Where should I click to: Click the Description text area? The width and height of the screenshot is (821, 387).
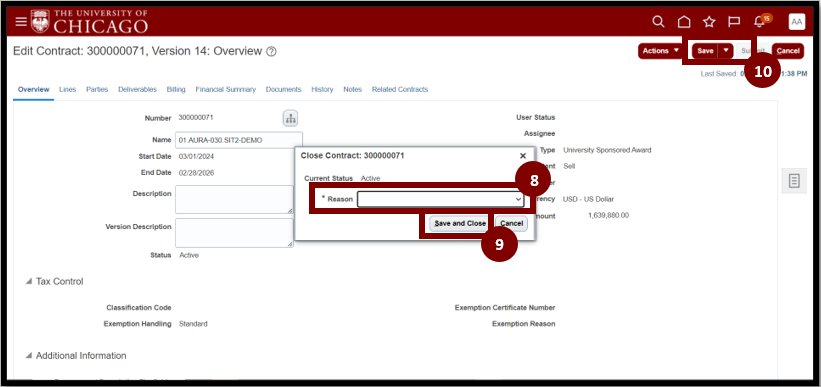234,200
